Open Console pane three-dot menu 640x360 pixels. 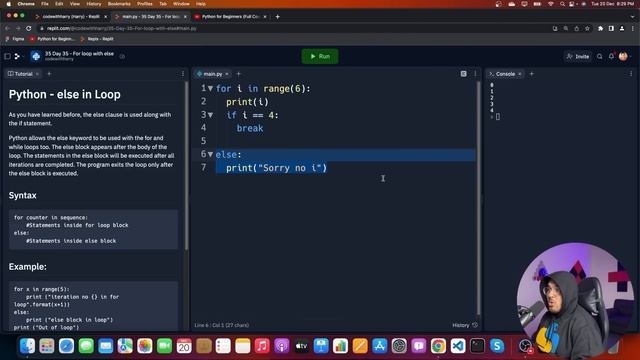[x=631, y=74]
